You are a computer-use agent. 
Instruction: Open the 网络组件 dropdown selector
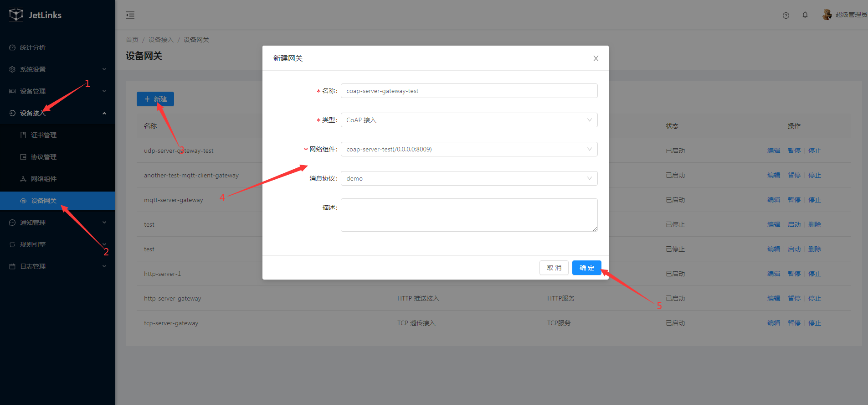(469, 149)
